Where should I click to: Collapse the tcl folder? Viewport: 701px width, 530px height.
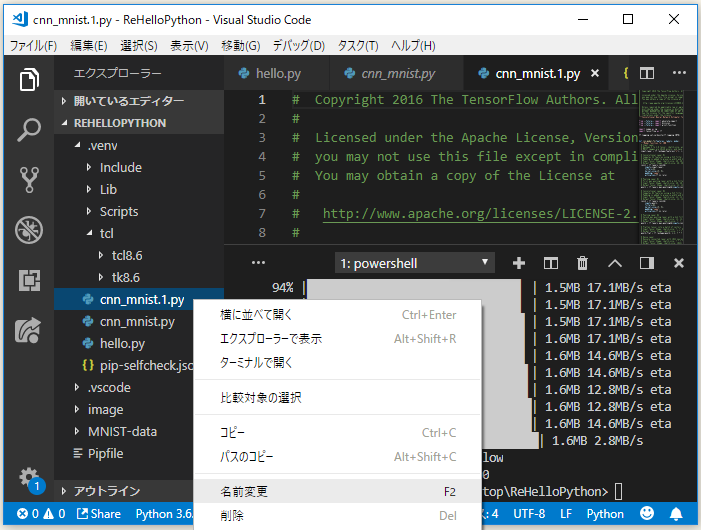pyautogui.click(x=139, y=233)
